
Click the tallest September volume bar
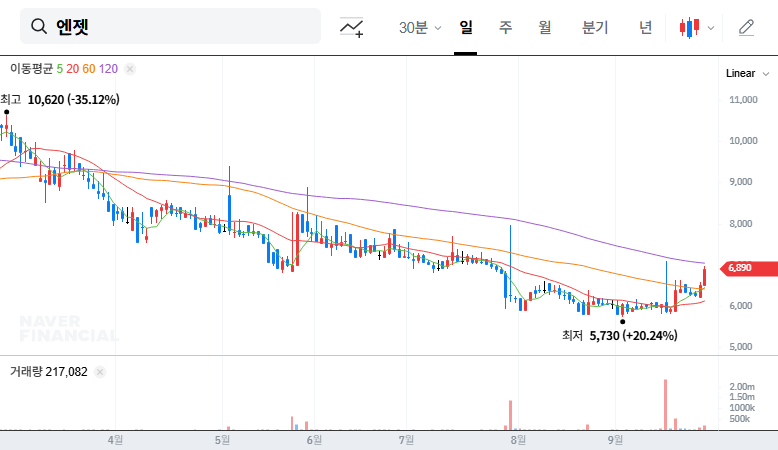click(x=665, y=405)
